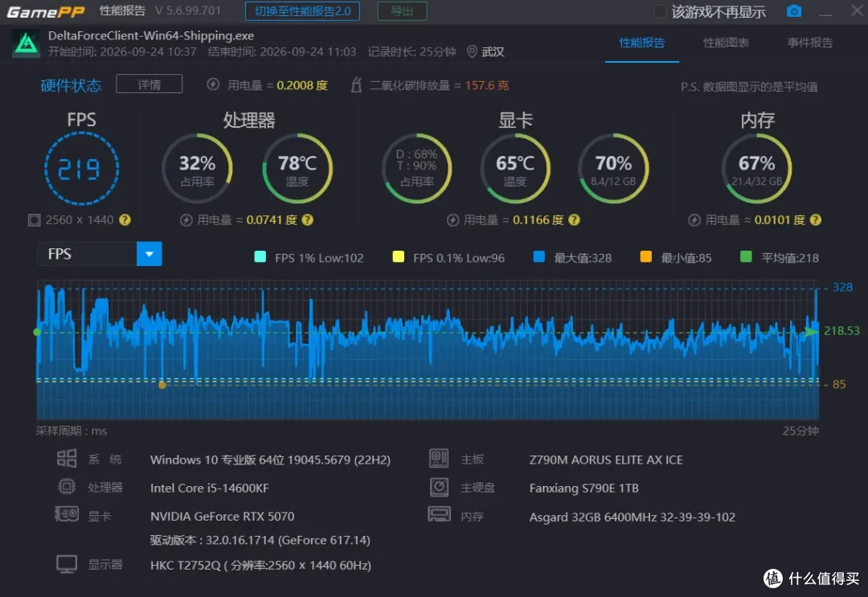Click the yellow FPS 0.1% Low swatch
The width and height of the screenshot is (868, 597).
pos(398,257)
